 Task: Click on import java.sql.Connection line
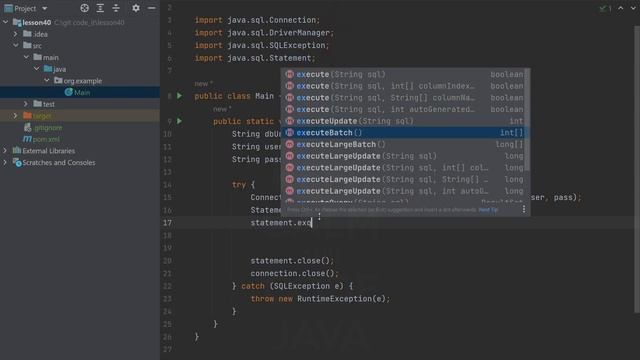pos(257,20)
